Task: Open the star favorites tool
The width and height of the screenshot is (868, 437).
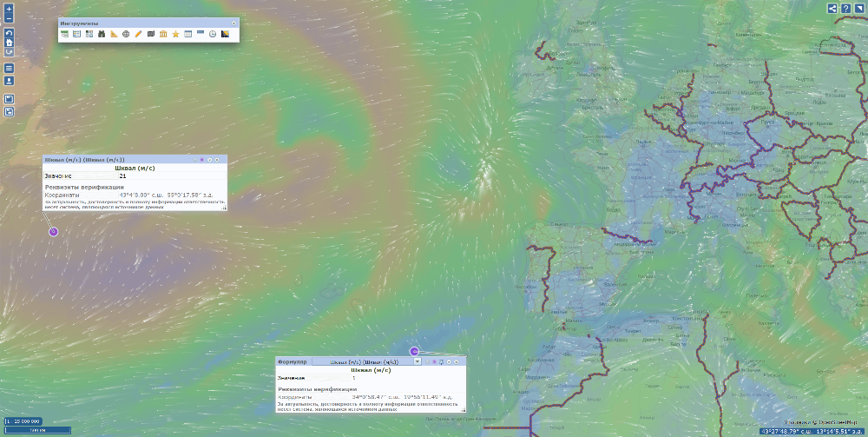Action: pos(175,34)
